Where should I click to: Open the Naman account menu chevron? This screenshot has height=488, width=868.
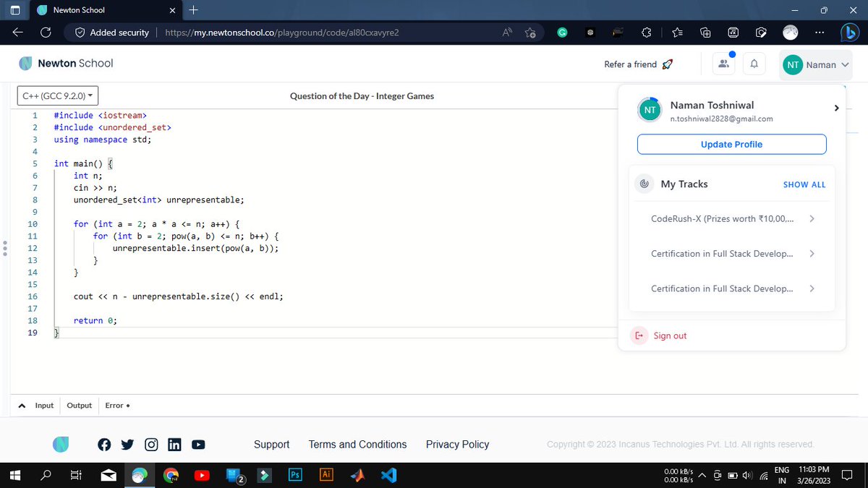(843, 65)
